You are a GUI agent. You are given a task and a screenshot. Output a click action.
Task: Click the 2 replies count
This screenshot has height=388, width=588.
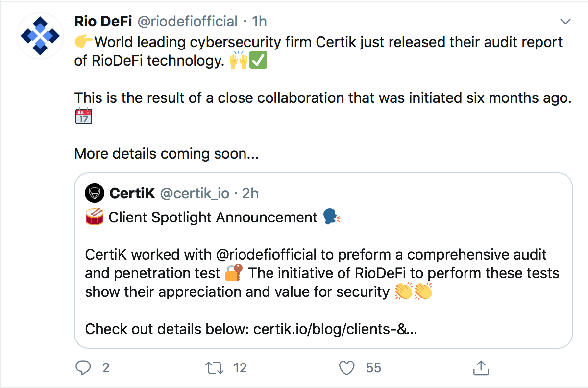pyautogui.click(x=106, y=367)
